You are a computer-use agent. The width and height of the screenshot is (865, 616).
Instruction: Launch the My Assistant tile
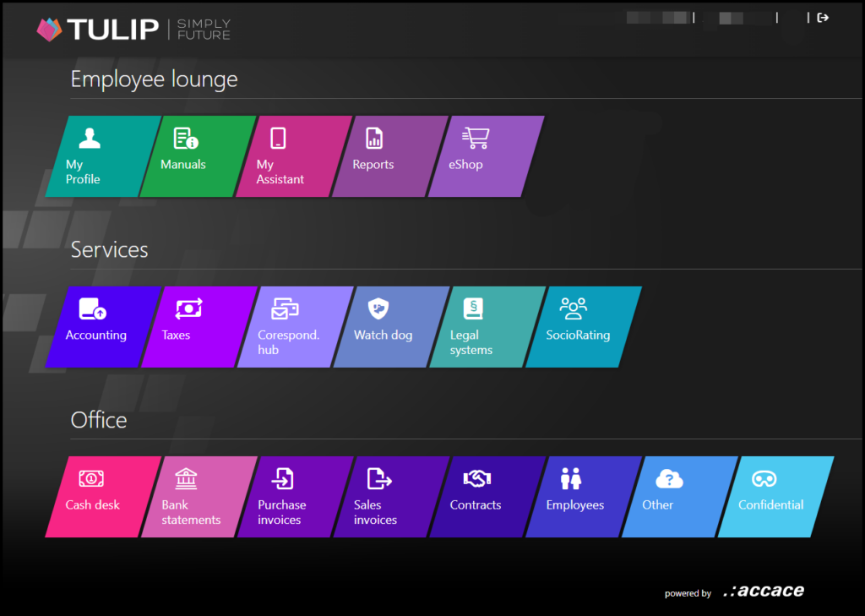pyautogui.click(x=294, y=156)
